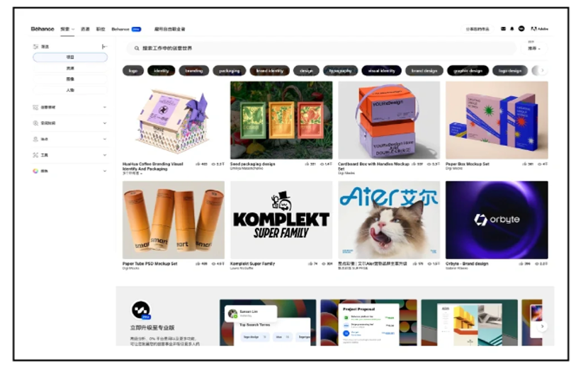Screen dimensions: 588x371
Task: Open the sort dropdown beside search bar
Action: pyautogui.click(x=534, y=48)
